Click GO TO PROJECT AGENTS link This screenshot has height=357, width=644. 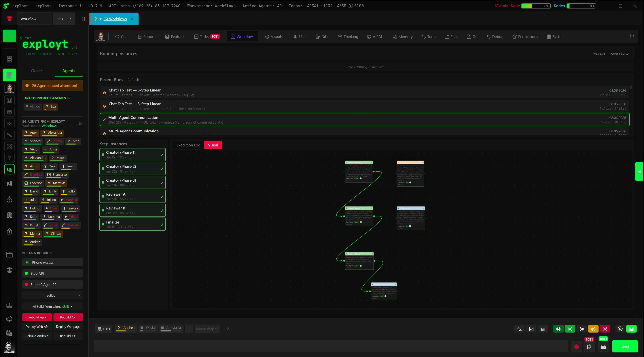[47, 98]
